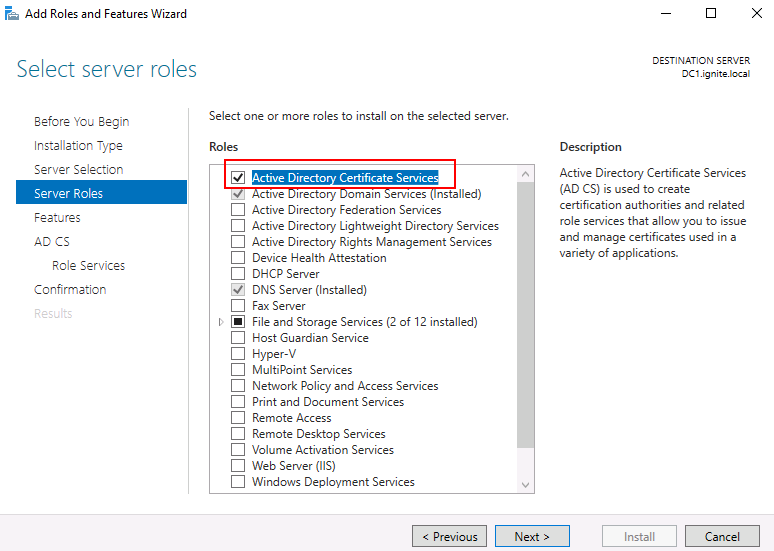The height and width of the screenshot is (551, 774).
Task: Select Active Directory Certificate Services label
Action: [x=345, y=177]
